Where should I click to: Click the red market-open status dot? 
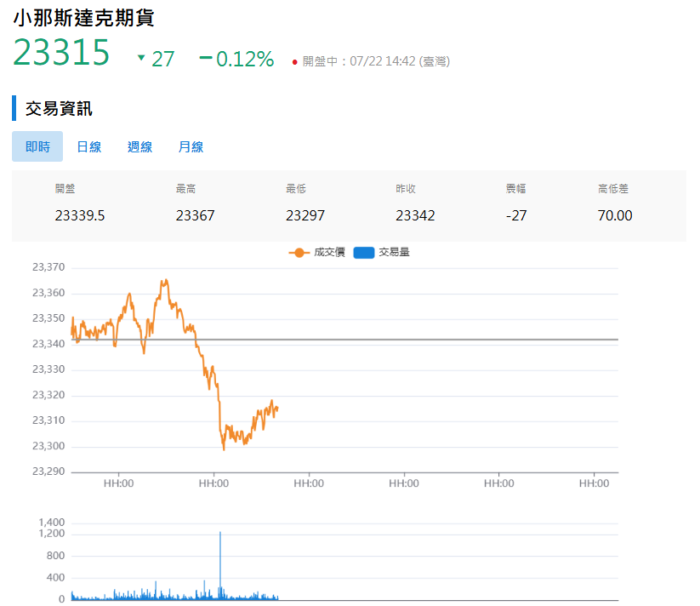click(x=294, y=62)
